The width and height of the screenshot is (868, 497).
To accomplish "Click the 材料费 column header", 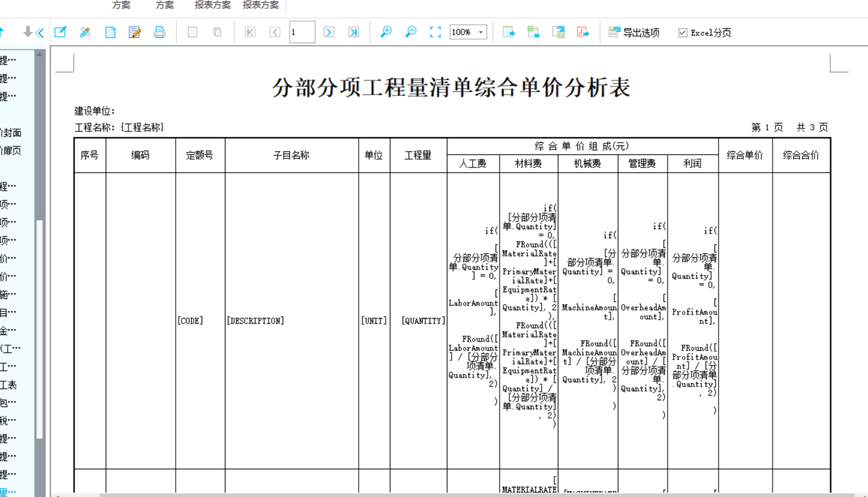I will [528, 163].
